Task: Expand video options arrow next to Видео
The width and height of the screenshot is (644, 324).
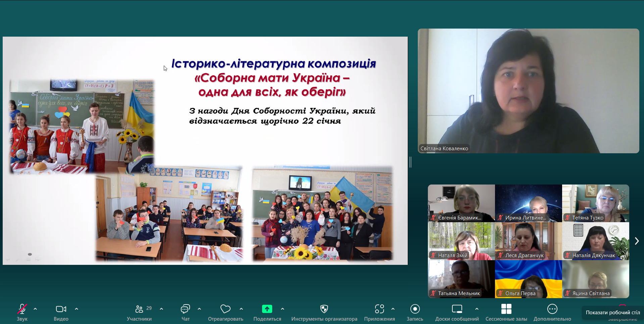Action: click(x=77, y=309)
